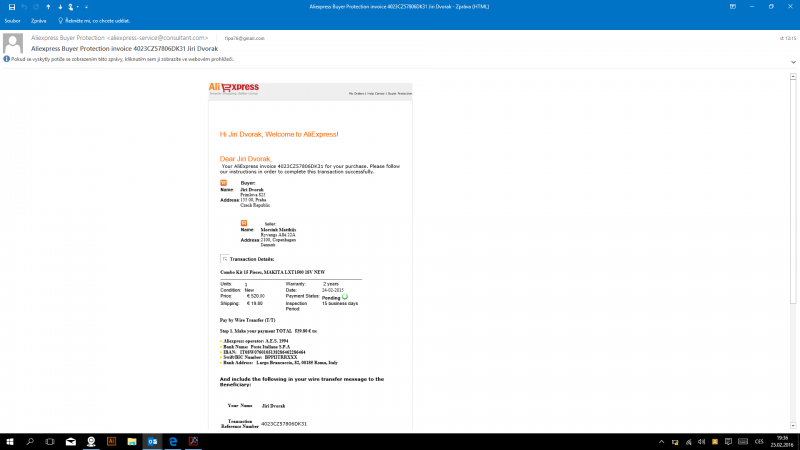Screen dimensions: 800x450
Task: Click the 'Řekněte mi' search field
Action: coord(95,19)
